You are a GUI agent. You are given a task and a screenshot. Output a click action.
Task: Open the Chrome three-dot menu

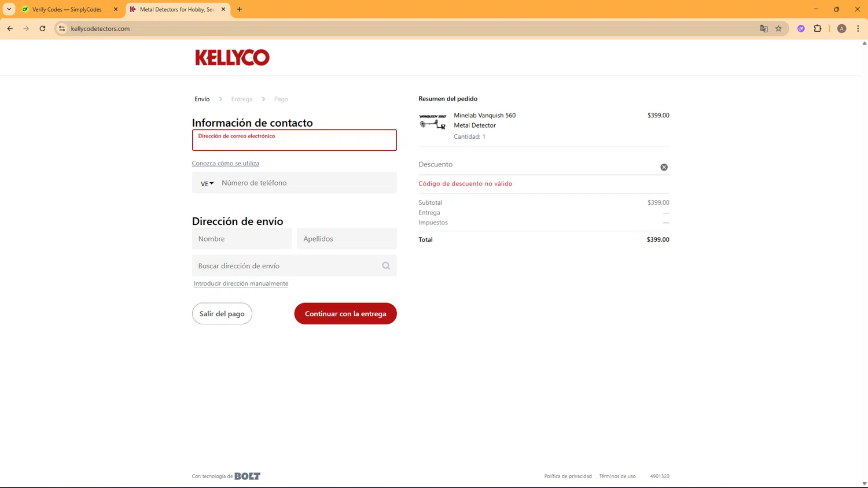tap(858, 28)
